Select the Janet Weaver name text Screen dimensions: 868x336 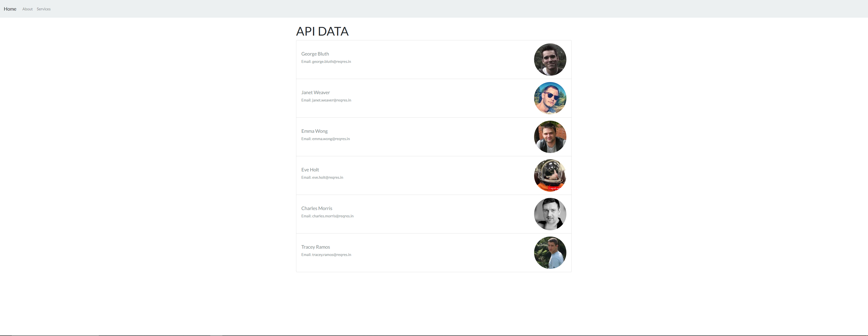coord(315,92)
